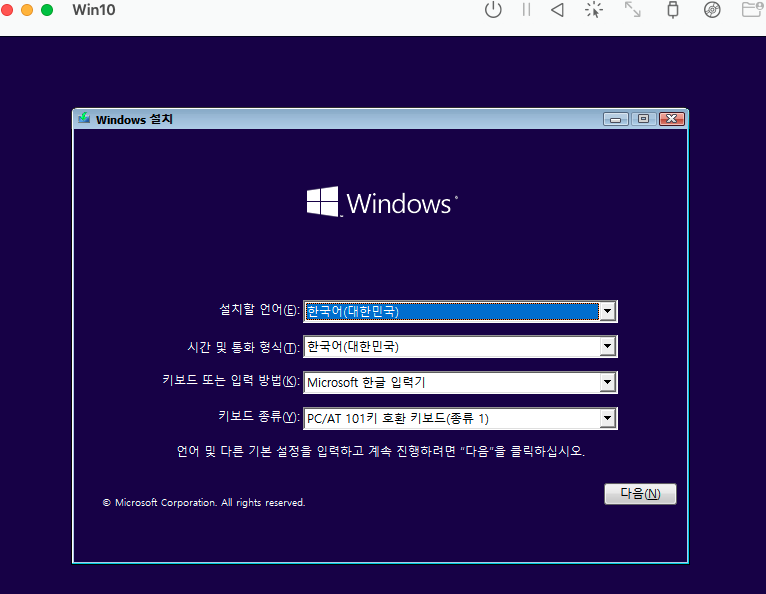
Task: Select the highlighted 한국어(대한민국) language field
Action: (460, 311)
